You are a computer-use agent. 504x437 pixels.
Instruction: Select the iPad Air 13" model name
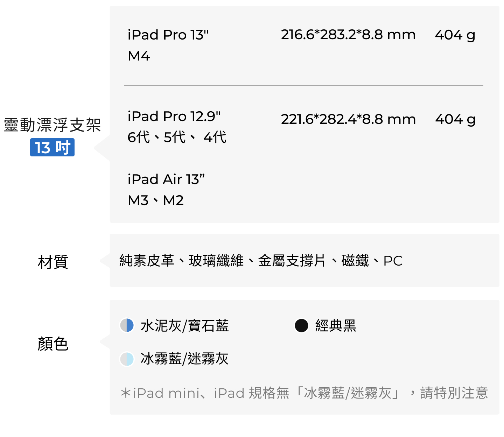166,179
